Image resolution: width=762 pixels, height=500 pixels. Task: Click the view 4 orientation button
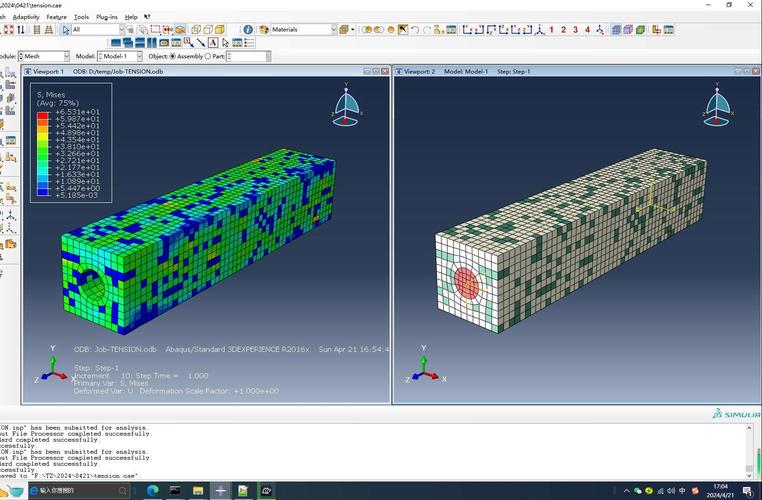click(587, 30)
